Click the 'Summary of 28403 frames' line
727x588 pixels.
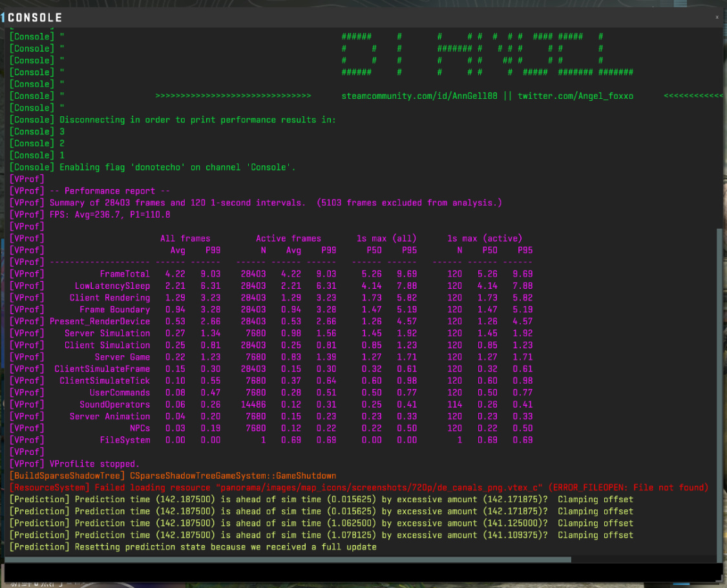coord(255,203)
